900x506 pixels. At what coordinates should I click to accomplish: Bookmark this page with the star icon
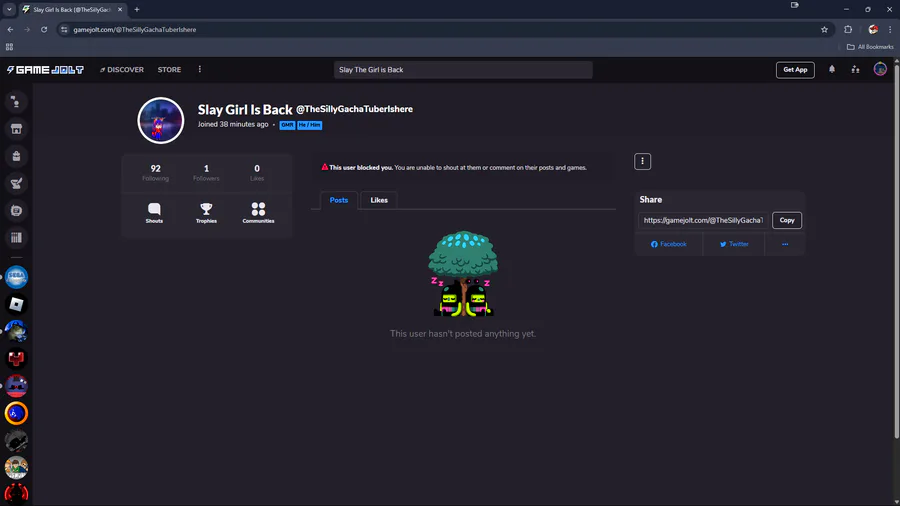coord(824,29)
